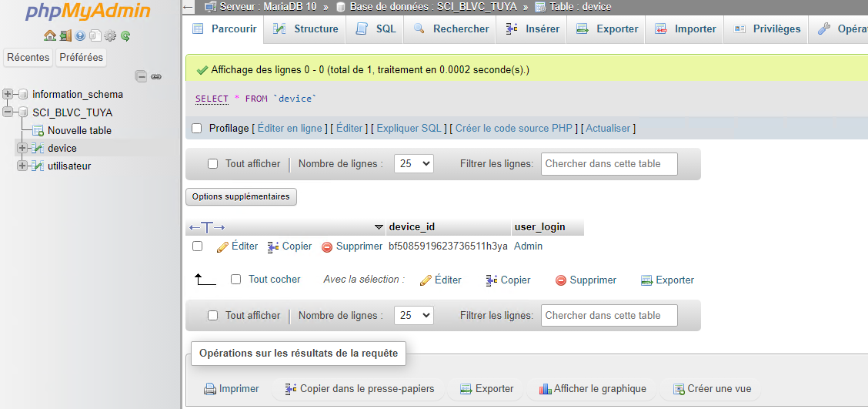868x409 pixels.
Task: Expand the utilisateur table tree node
Action: [22, 166]
